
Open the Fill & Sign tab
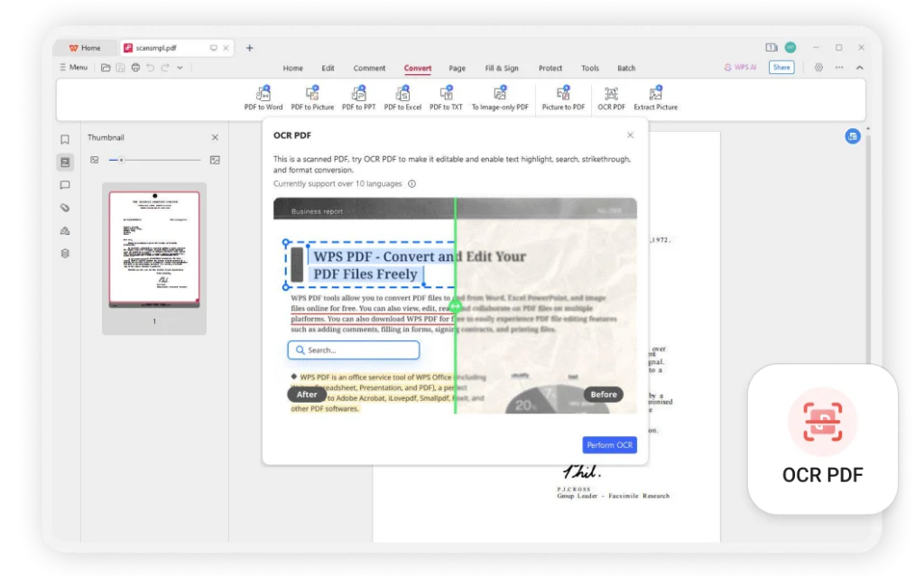click(x=502, y=68)
